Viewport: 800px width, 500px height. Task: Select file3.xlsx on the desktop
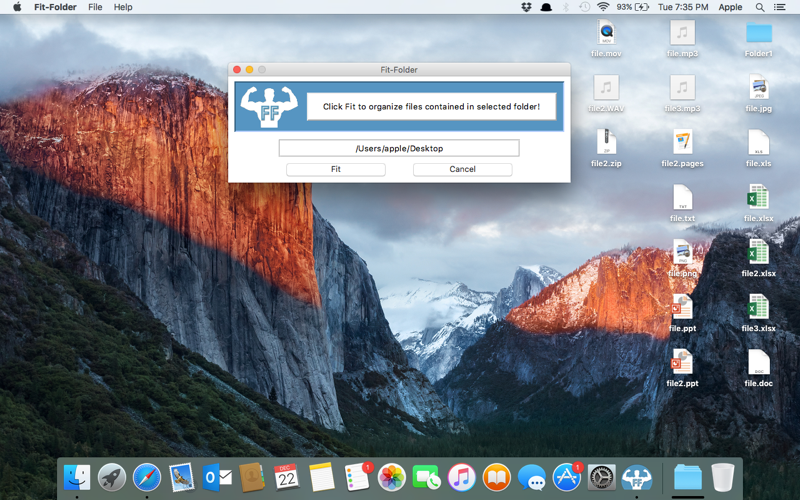tap(758, 309)
